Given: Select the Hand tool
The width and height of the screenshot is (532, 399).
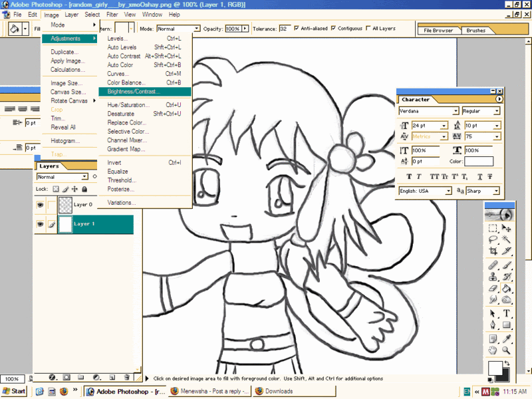Looking at the screenshot, I should click(x=493, y=350).
